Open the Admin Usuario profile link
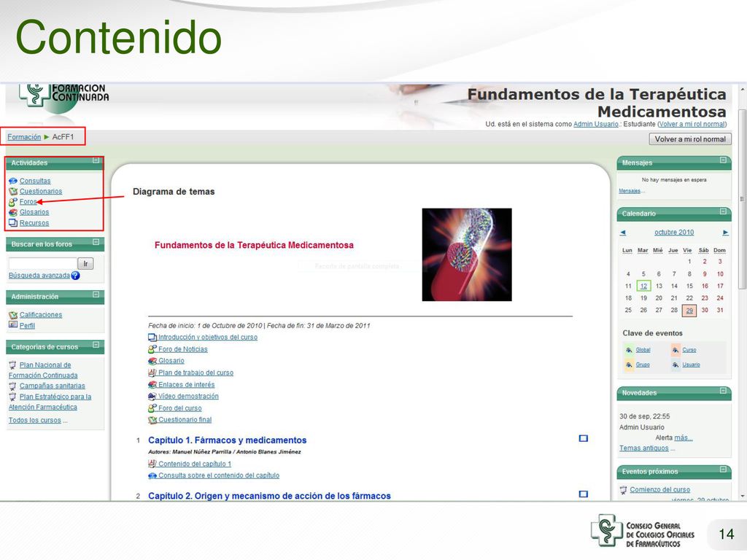This screenshot has height=560, width=747. coord(596,124)
